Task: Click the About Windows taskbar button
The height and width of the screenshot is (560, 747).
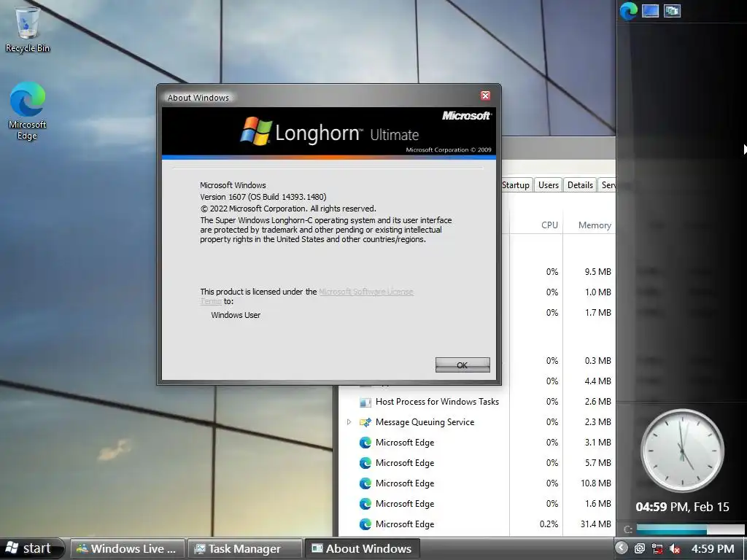Action: pos(362,548)
